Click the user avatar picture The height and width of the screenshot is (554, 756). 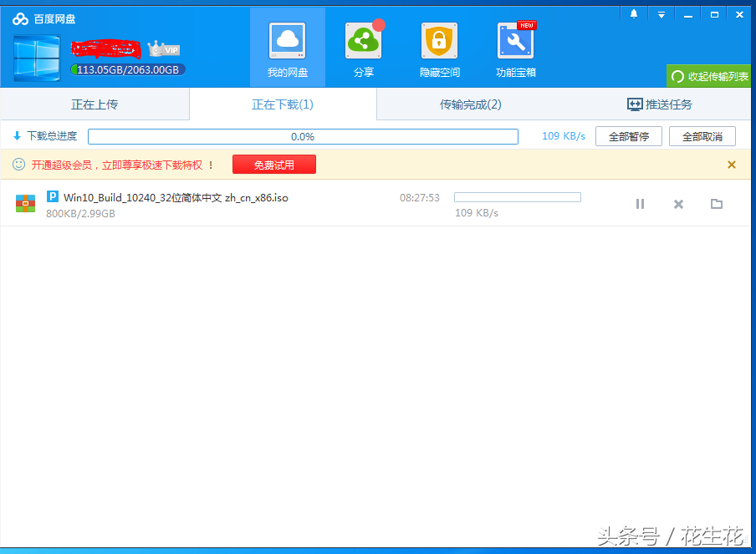pos(37,58)
